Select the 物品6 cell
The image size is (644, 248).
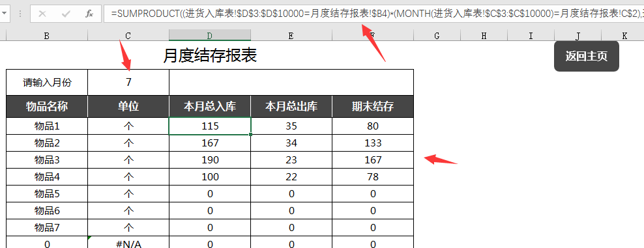pos(47,210)
